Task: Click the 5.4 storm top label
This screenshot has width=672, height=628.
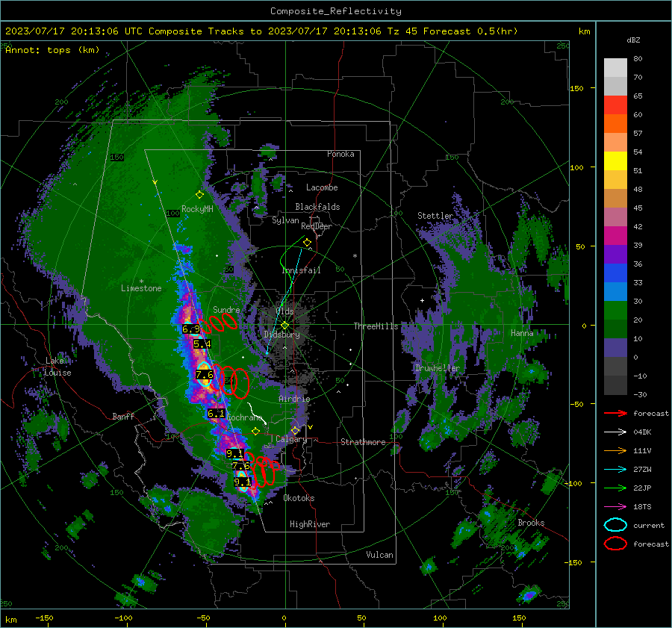Action: 202,343
